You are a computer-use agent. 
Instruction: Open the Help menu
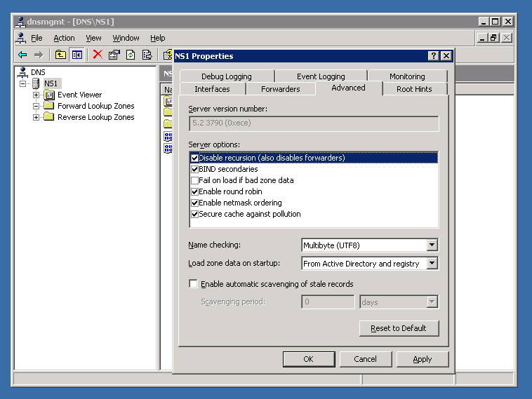click(158, 38)
